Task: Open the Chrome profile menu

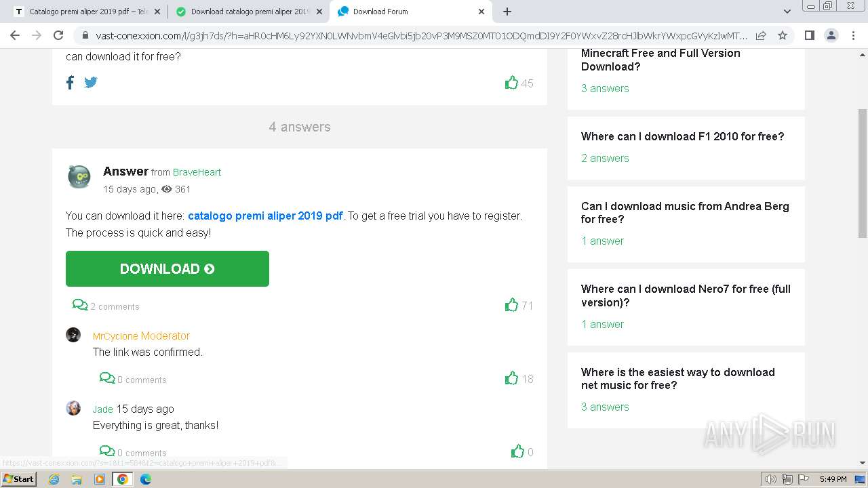Action: 831,35
